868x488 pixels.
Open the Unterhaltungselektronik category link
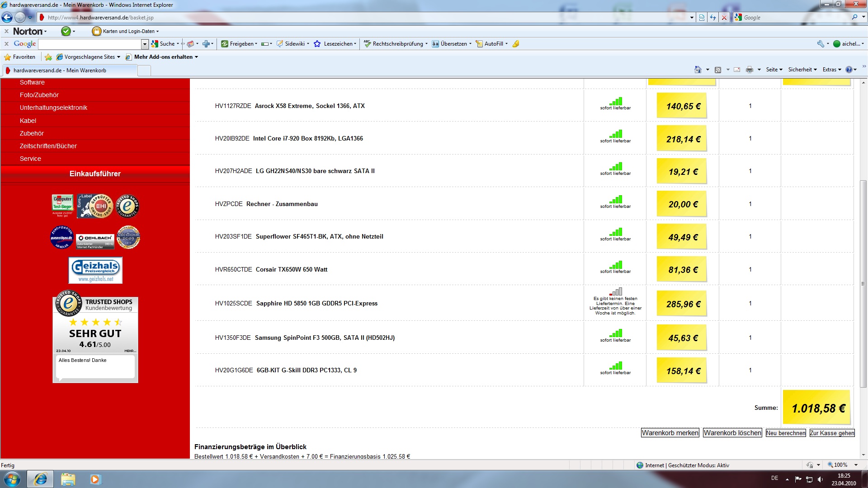coord(53,108)
